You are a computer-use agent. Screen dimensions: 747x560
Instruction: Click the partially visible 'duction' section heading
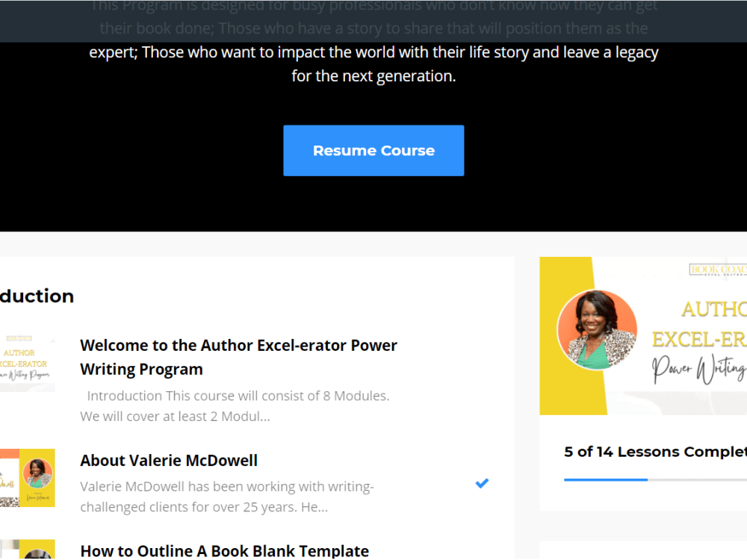37,296
